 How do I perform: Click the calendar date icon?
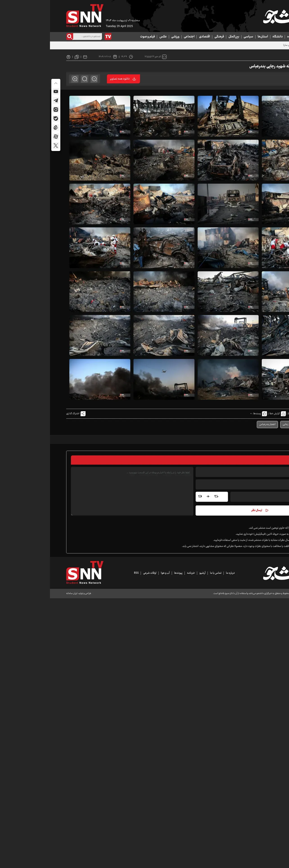click(x=115, y=57)
